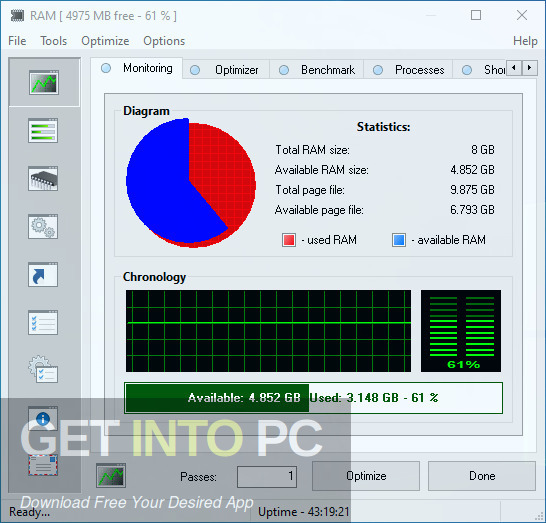This screenshot has height=523, width=546.
Task: Click the blue info sidebar icon
Action: (43, 418)
